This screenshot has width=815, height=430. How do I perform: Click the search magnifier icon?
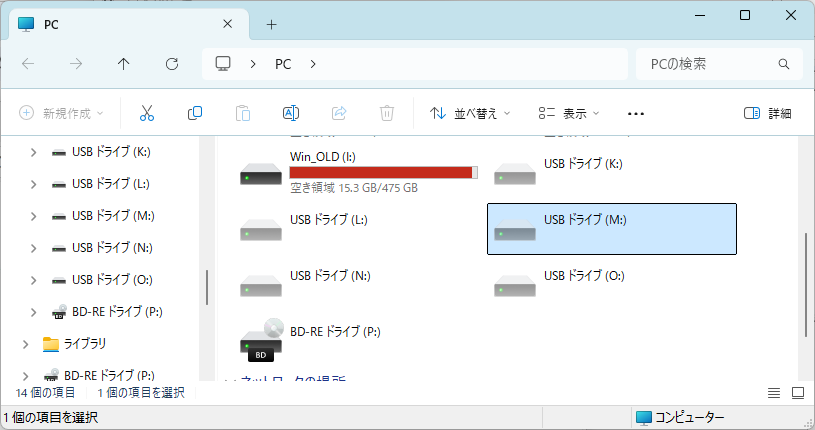point(783,64)
